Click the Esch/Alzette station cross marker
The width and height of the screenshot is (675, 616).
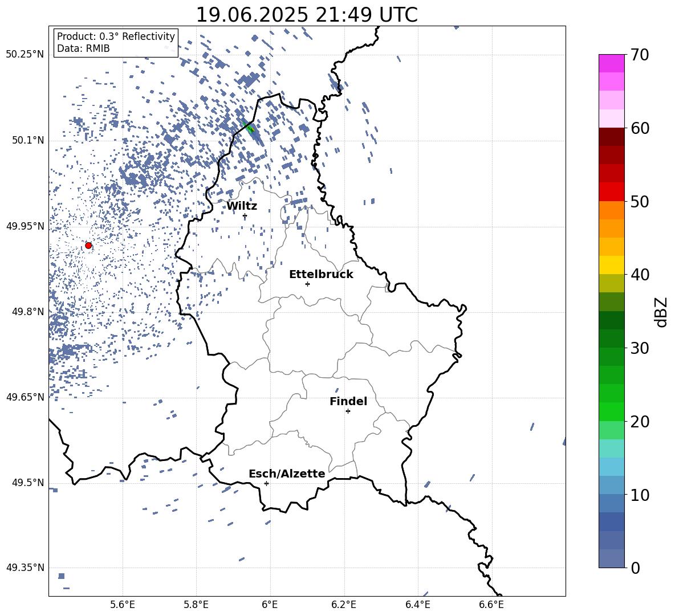[266, 483]
